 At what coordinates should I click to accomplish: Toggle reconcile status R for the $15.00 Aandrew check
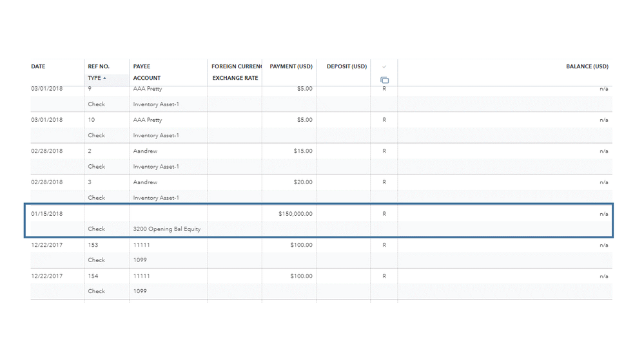click(384, 151)
